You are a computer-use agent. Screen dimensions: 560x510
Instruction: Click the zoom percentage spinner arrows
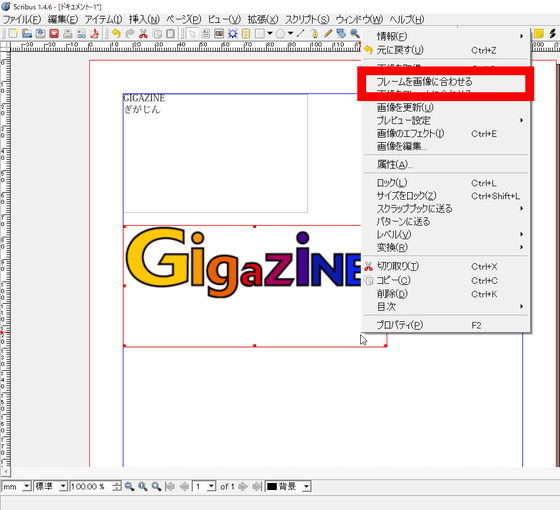pyautogui.click(x=117, y=486)
